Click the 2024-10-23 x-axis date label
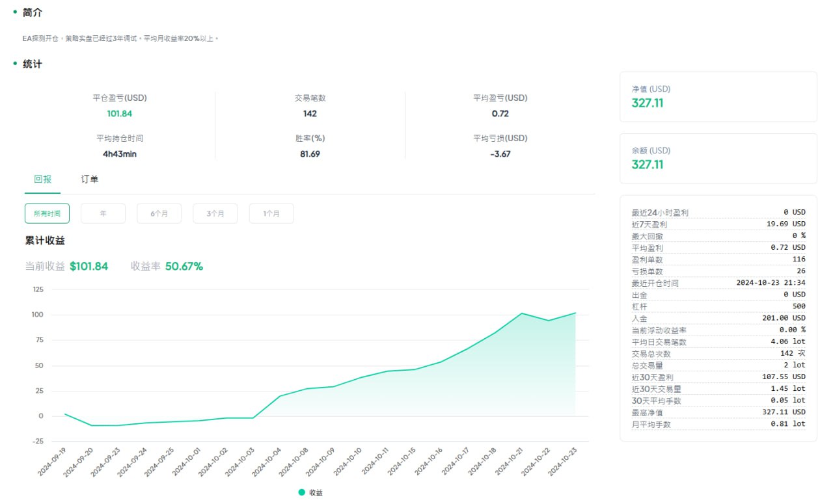Image resolution: width=833 pixels, height=504 pixels. pyautogui.click(x=564, y=462)
